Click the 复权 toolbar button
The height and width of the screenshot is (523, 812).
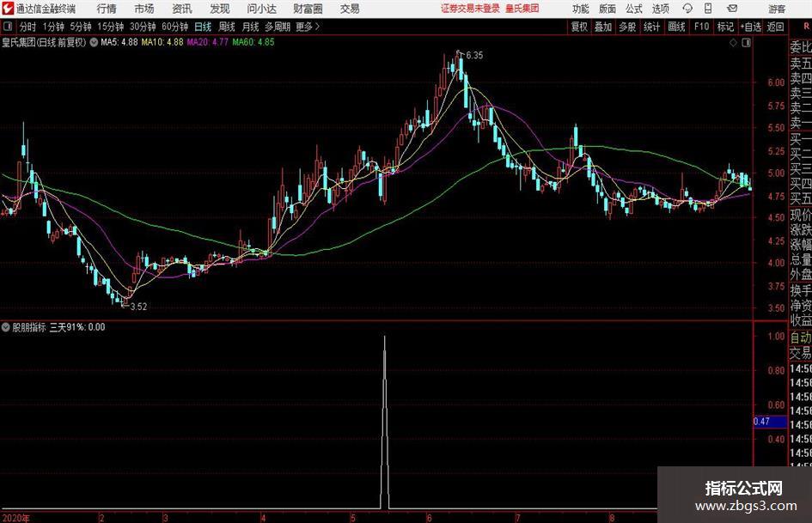(x=579, y=27)
